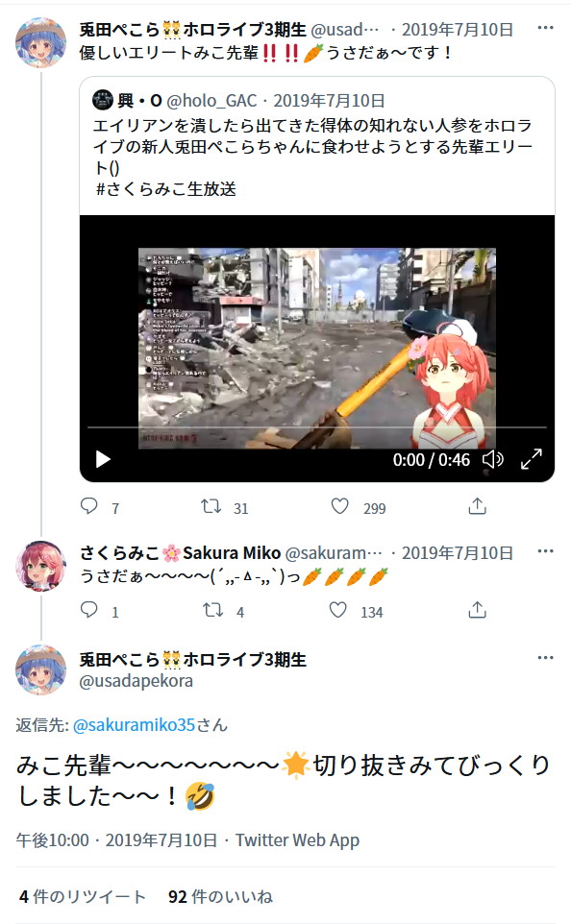The image size is (571, 924).
Task: Expand more options on the main Pekora tweet
Action: tap(546, 657)
